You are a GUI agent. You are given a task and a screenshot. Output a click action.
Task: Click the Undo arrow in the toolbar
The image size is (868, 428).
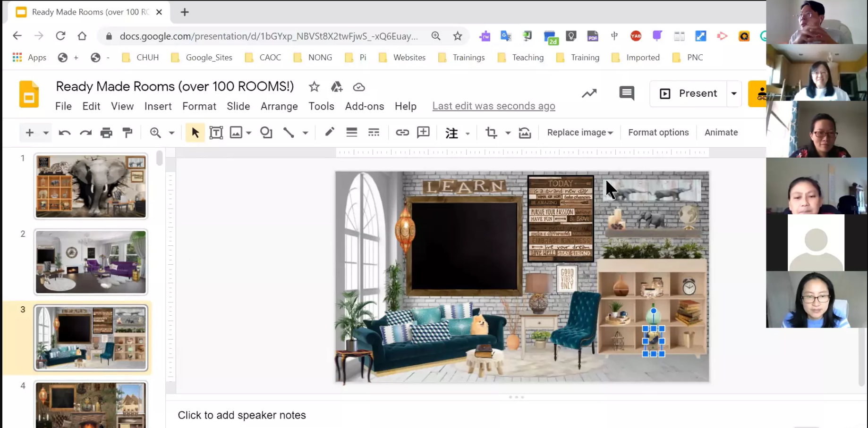coord(64,133)
